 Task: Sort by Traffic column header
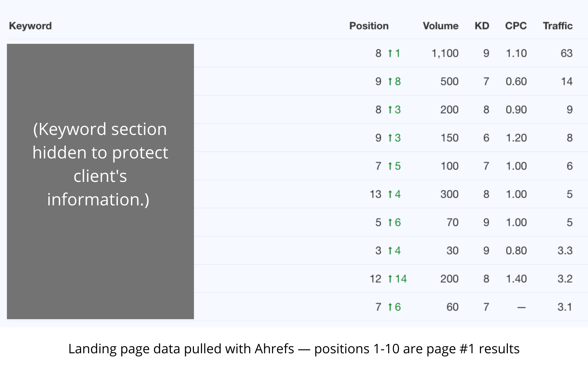click(x=558, y=26)
